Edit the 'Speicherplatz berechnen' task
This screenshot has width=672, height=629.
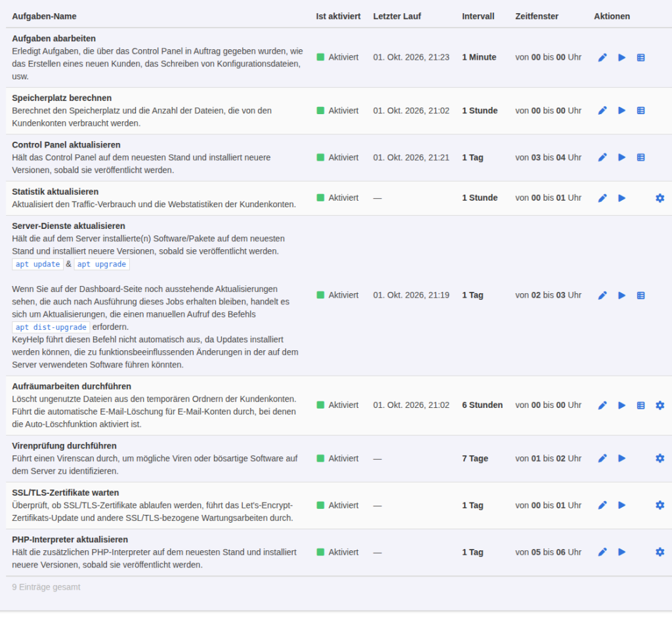tap(602, 111)
